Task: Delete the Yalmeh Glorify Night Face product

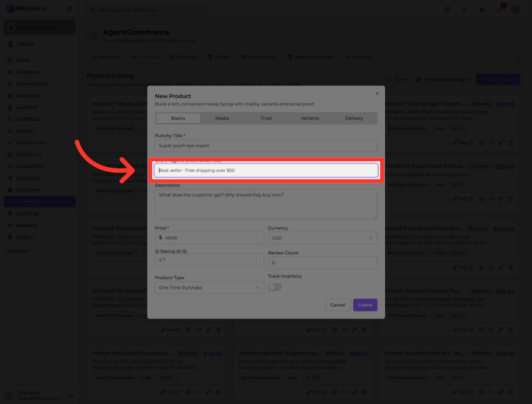Action: click(x=511, y=143)
